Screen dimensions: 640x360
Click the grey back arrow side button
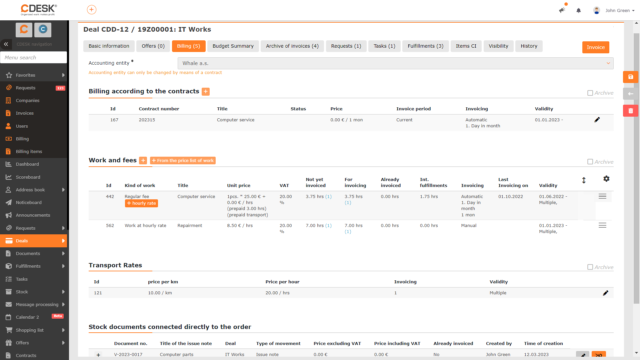(630, 93)
